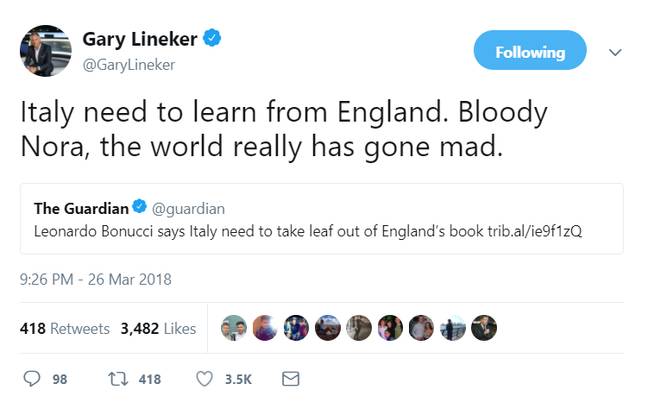
Task: Open the Gary Lineker profile name link
Action: point(140,39)
